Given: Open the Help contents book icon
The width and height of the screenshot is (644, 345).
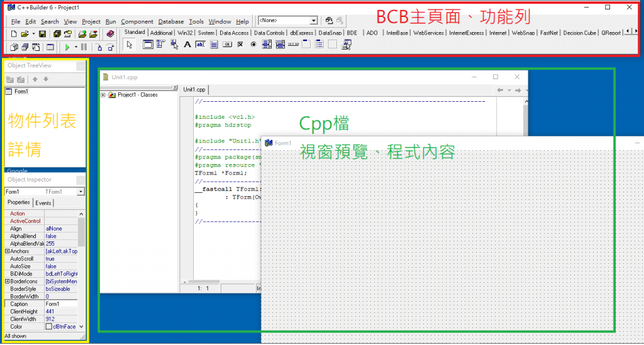Looking at the screenshot, I should click(x=110, y=34).
